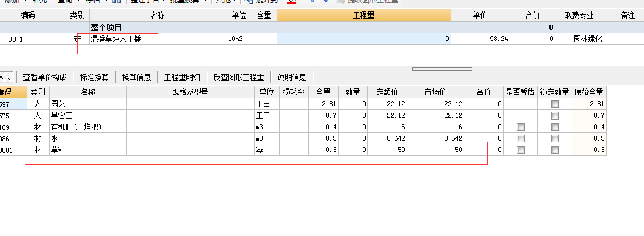644x236 pixels.
Task: Tick 是否暂估 checkbox for 水 row
Action: click(521, 139)
